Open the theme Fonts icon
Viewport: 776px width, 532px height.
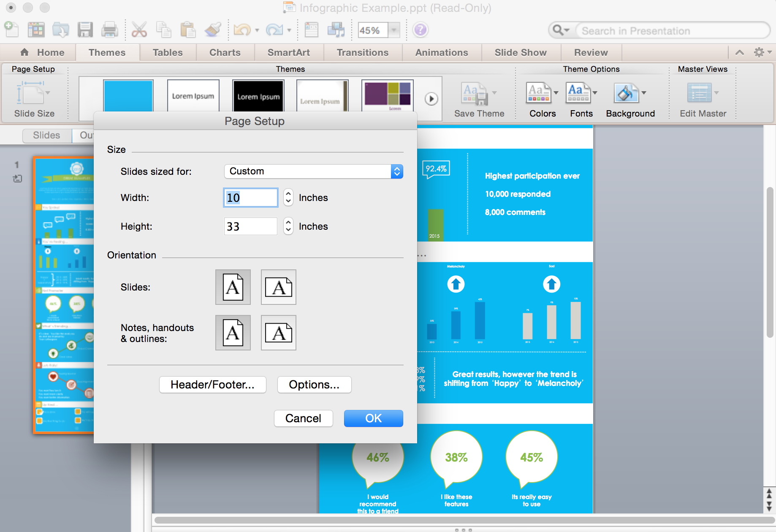(x=578, y=92)
